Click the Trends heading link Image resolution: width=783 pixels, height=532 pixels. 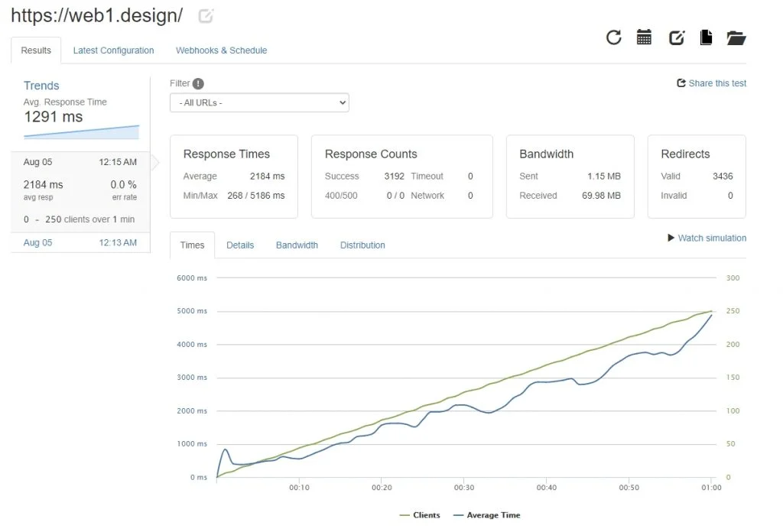click(x=41, y=86)
